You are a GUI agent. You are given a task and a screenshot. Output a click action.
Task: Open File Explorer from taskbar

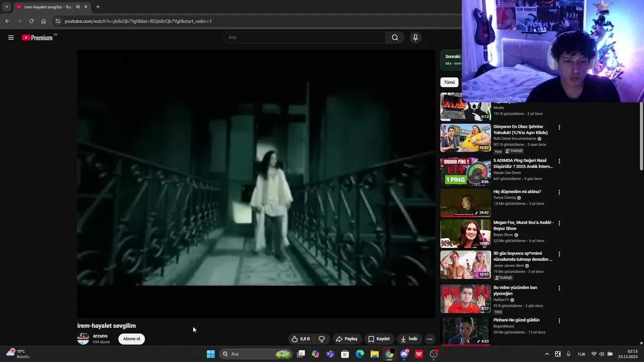tap(374, 354)
